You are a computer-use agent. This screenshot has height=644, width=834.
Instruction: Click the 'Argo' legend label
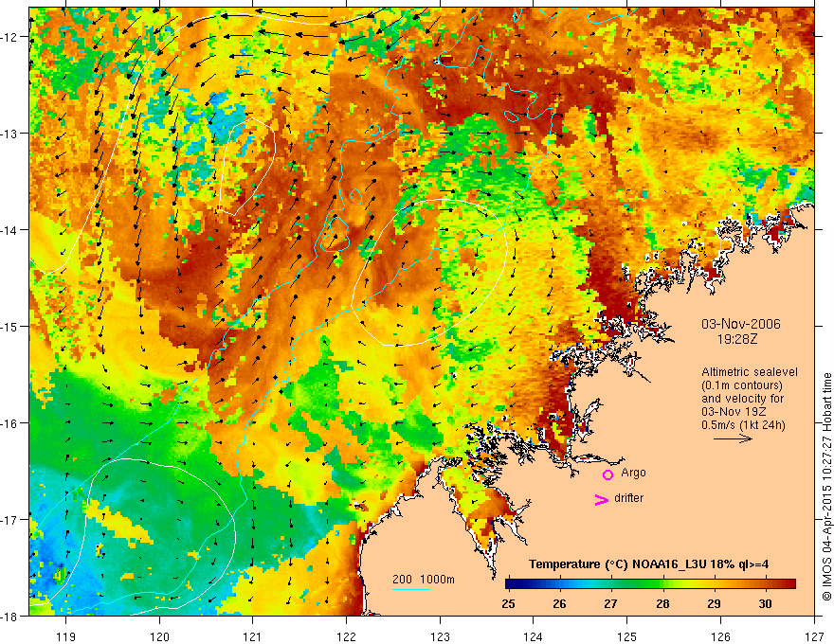633,473
